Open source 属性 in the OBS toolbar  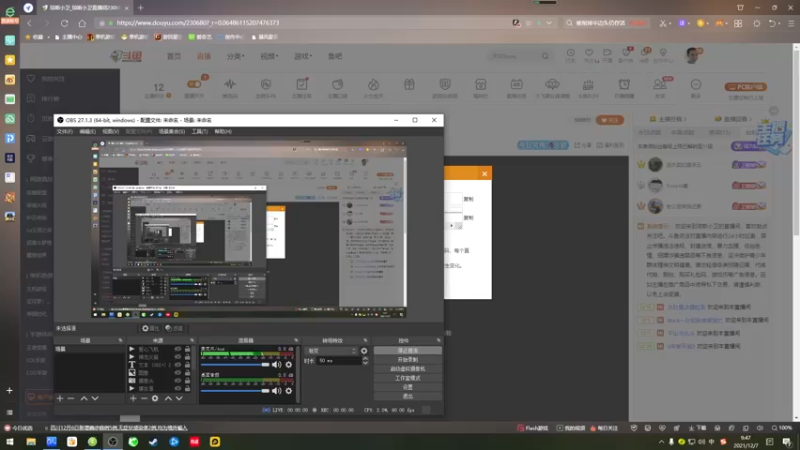151,329
